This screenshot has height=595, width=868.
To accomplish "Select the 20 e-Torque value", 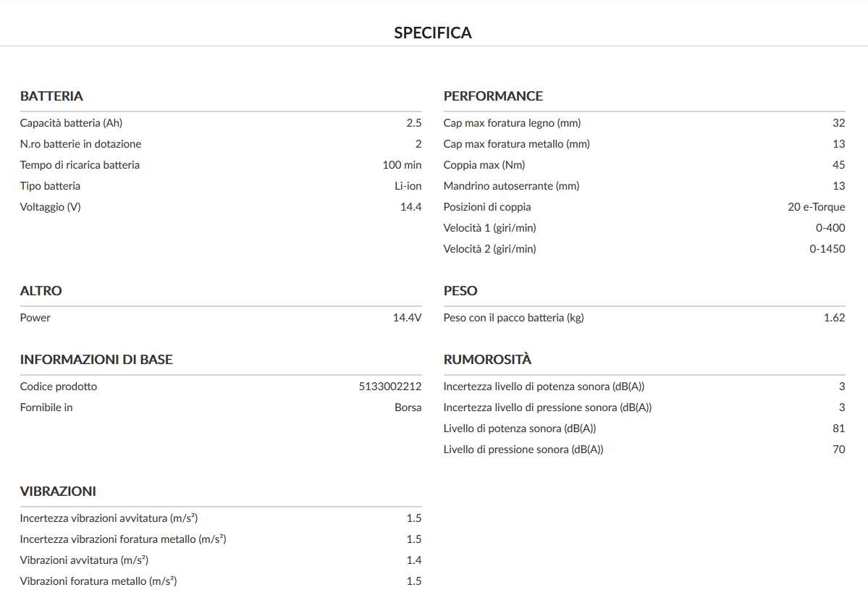I will [x=816, y=207].
